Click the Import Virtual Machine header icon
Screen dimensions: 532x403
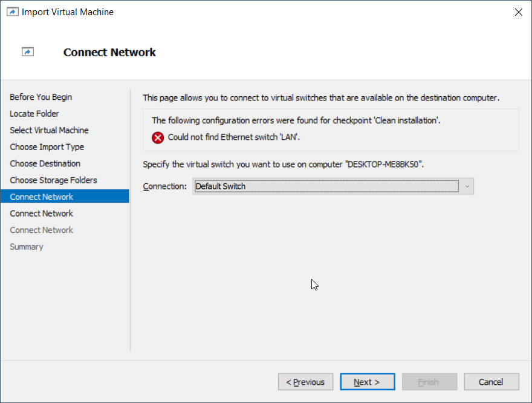pyautogui.click(x=27, y=51)
